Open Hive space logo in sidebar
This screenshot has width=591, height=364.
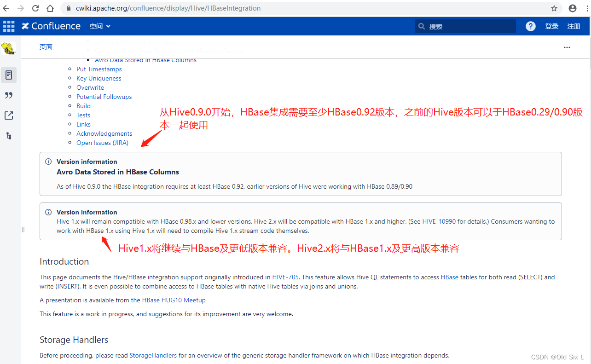point(9,48)
